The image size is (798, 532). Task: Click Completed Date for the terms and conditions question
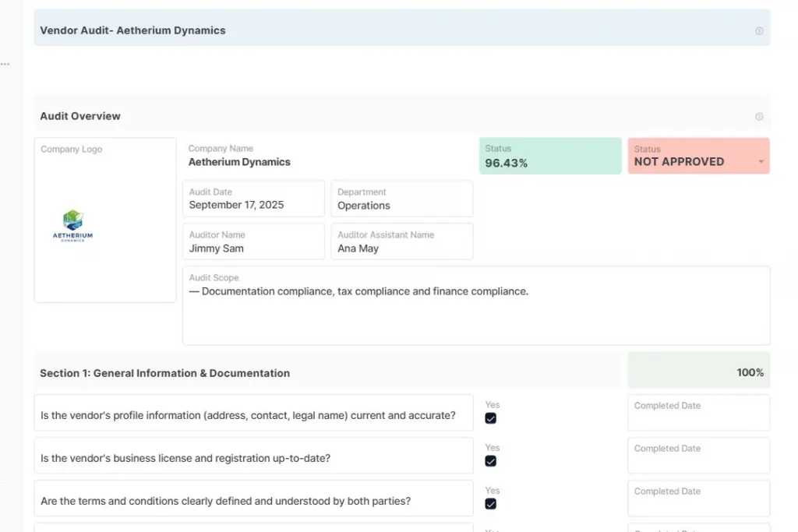[697, 498]
